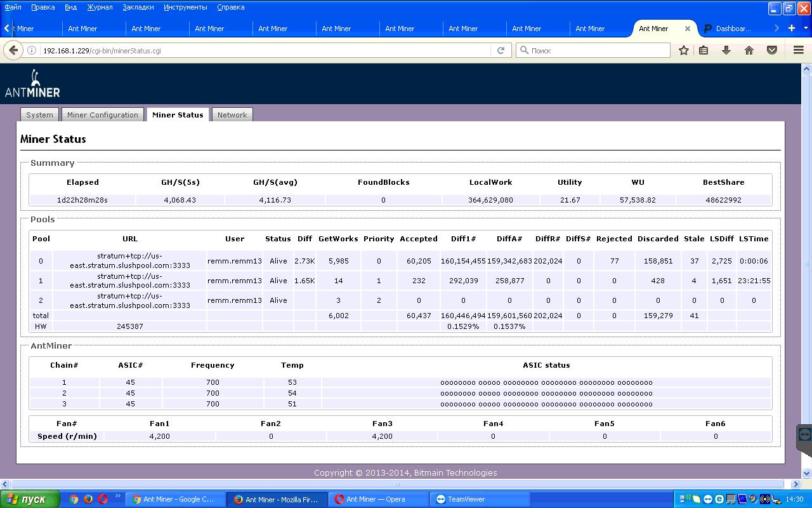The image size is (812, 508).
Task: Open the downloads arrow icon
Action: point(726,50)
